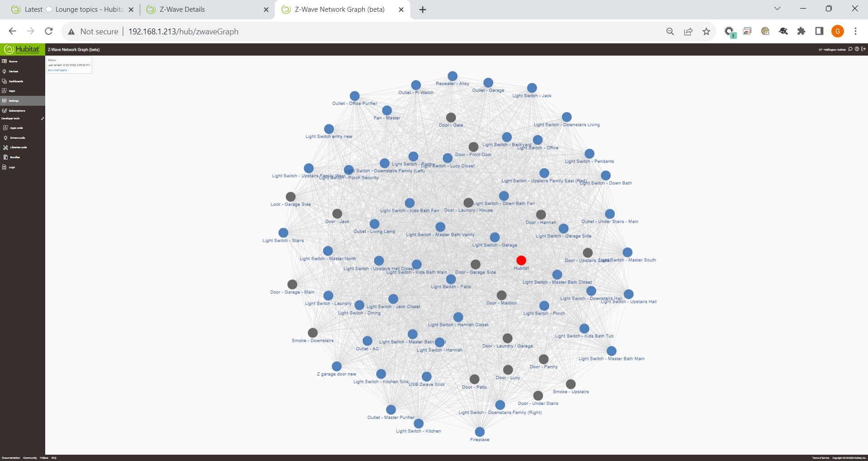Open Apps code under Developer tools

tap(23, 128)
